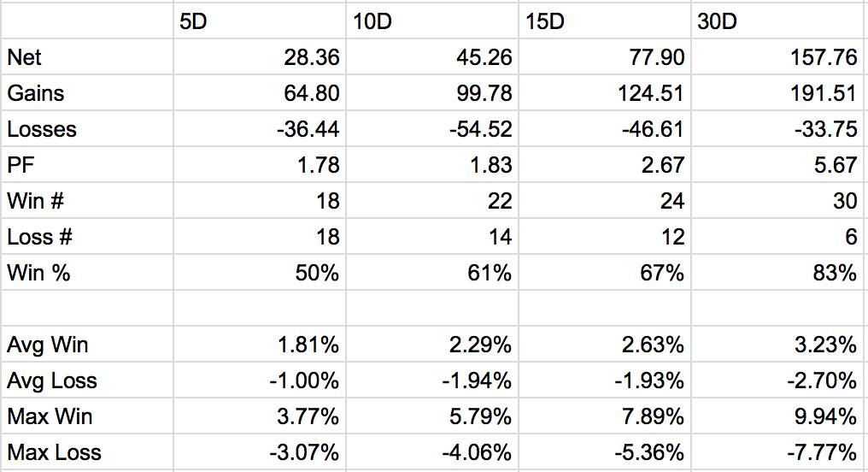Select the Avg Win value 1.81% cell

(x=260, y=345)
